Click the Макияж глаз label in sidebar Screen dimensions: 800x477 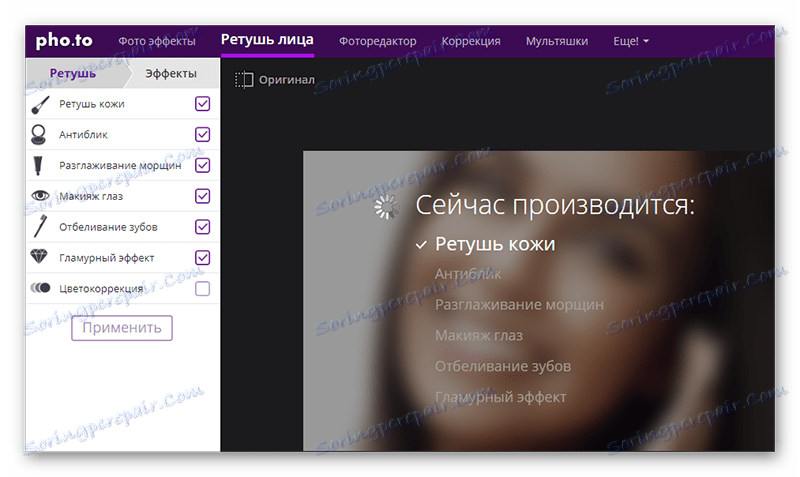pyautogui.click(x=91, y=196)
